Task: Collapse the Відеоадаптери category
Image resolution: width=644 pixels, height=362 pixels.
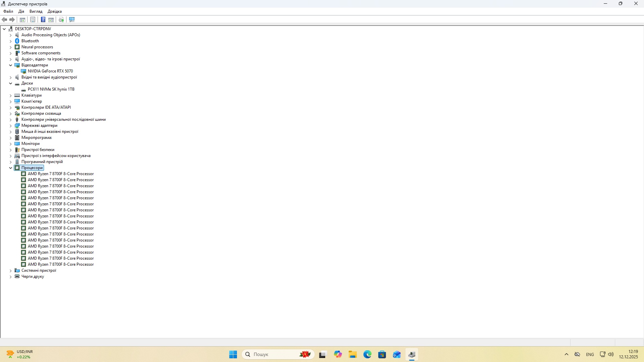Action: 10,65
